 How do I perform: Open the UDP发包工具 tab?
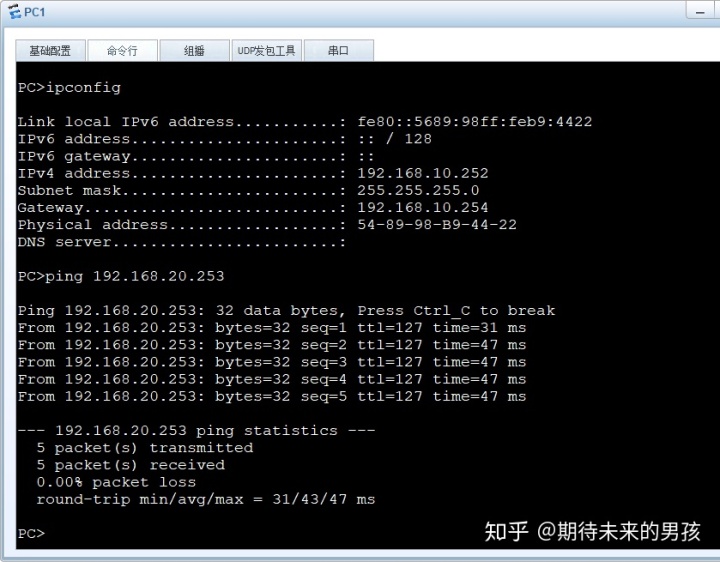(266, 51)
